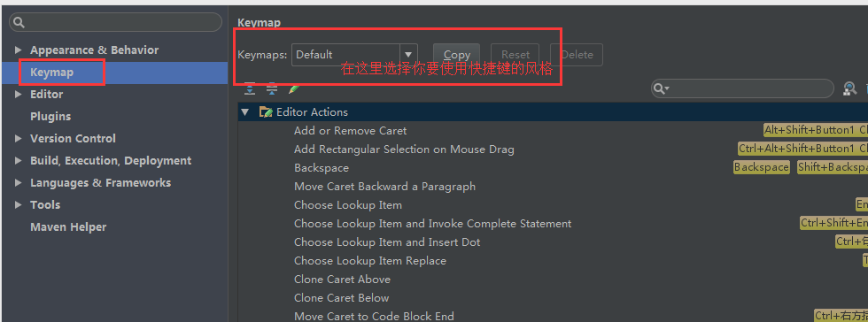This screenshot has width=868, height=322.
Task: Click the Copy keymap button
Action: coord(457,55)
